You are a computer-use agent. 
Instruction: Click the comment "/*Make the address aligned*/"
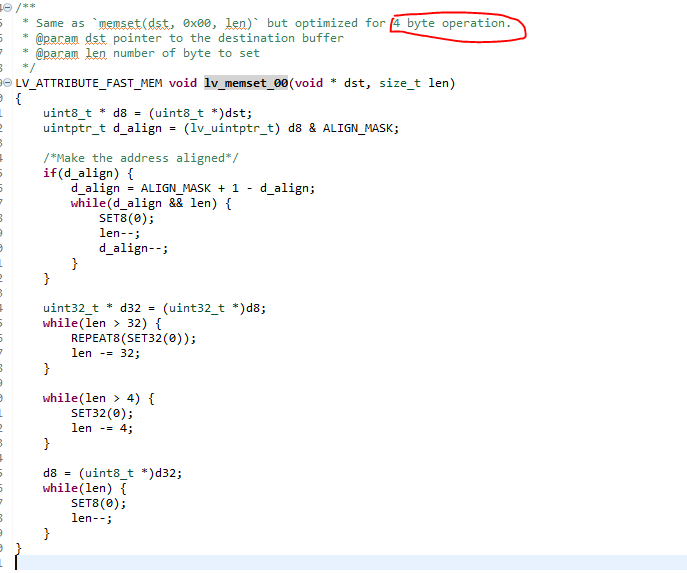141,158
